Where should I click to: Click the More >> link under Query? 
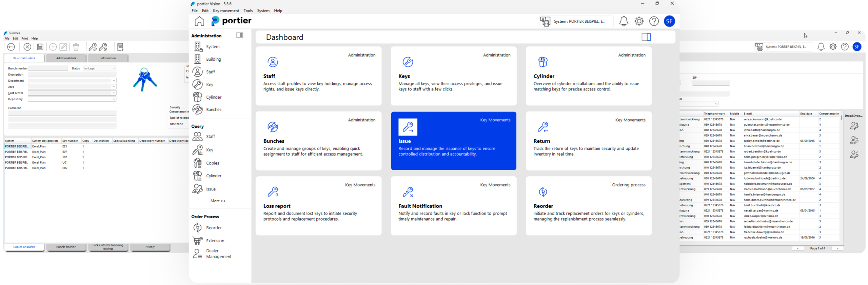(218, 201)
